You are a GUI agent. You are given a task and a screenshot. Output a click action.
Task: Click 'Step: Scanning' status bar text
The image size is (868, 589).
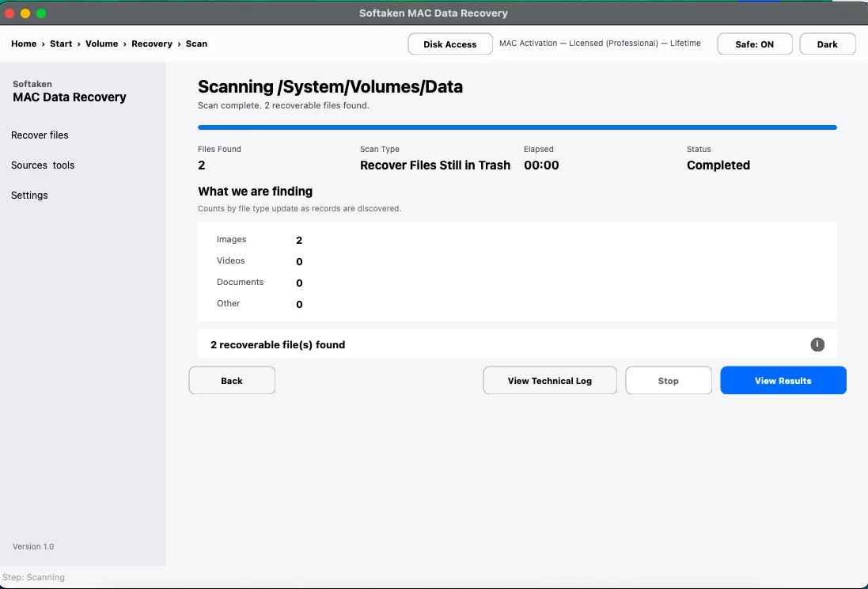[x=33, y=577]
